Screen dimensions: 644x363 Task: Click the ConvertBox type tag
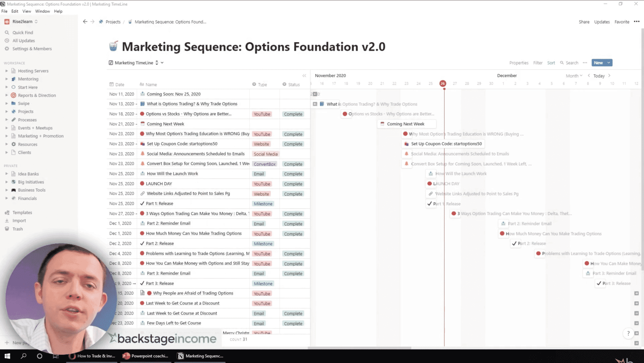(x=265, y=164)
